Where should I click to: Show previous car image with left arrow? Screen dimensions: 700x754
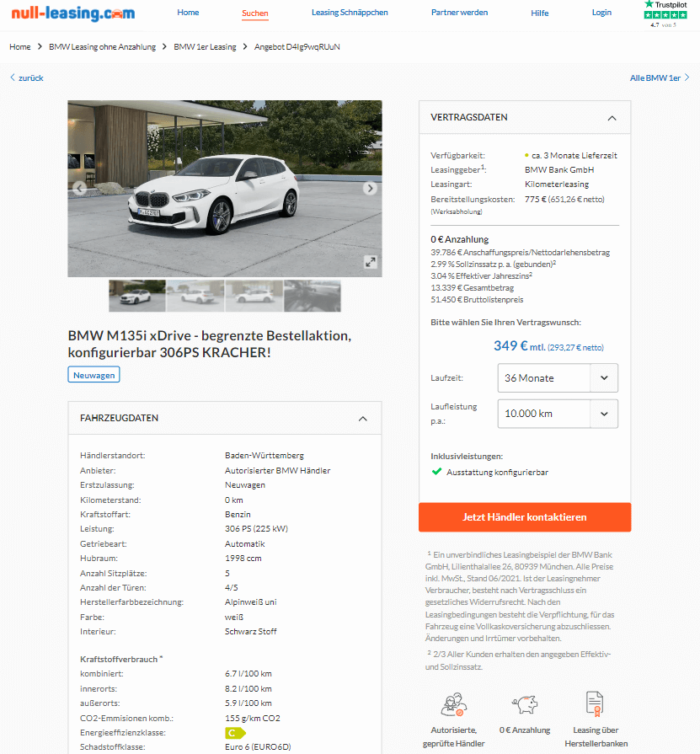pyautogui.click(x=80, y=189)
